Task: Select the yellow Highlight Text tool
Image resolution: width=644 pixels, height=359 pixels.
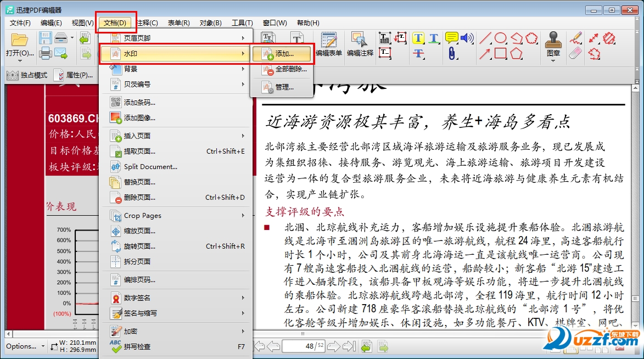Action: tap(418, 38)
